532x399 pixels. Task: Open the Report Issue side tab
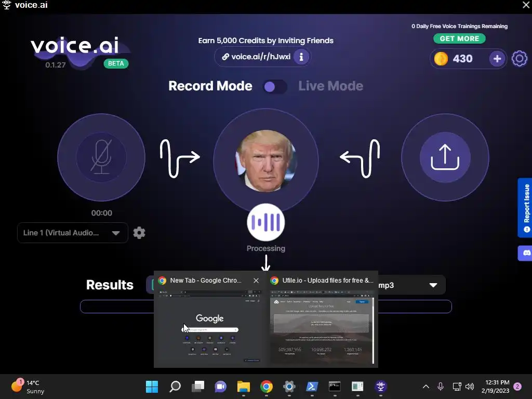(525, 208)
